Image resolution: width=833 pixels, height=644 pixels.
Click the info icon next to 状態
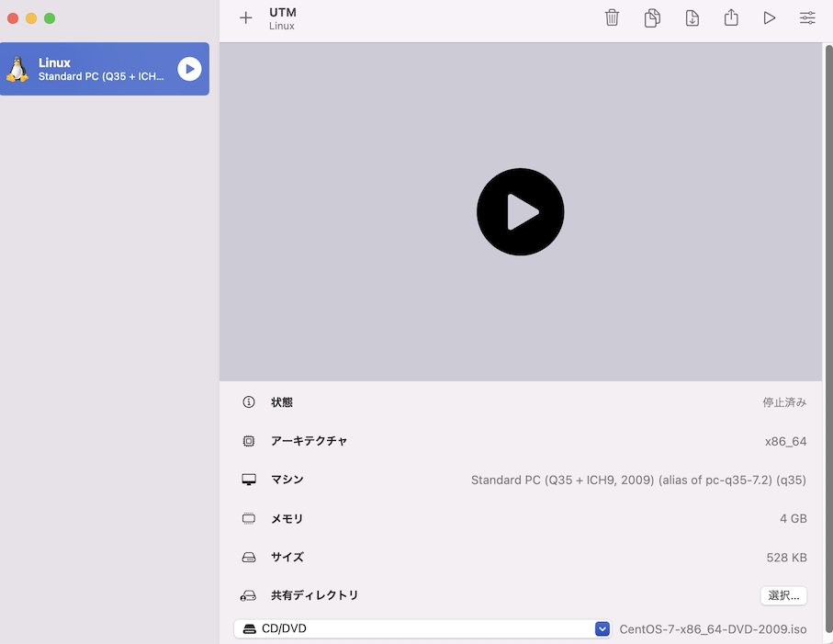[249, 402]
